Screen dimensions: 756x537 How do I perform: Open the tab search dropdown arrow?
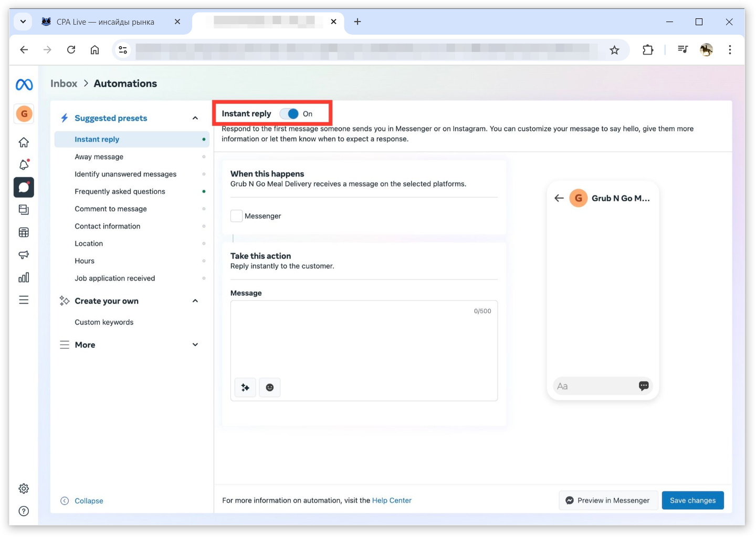(23, 22)
